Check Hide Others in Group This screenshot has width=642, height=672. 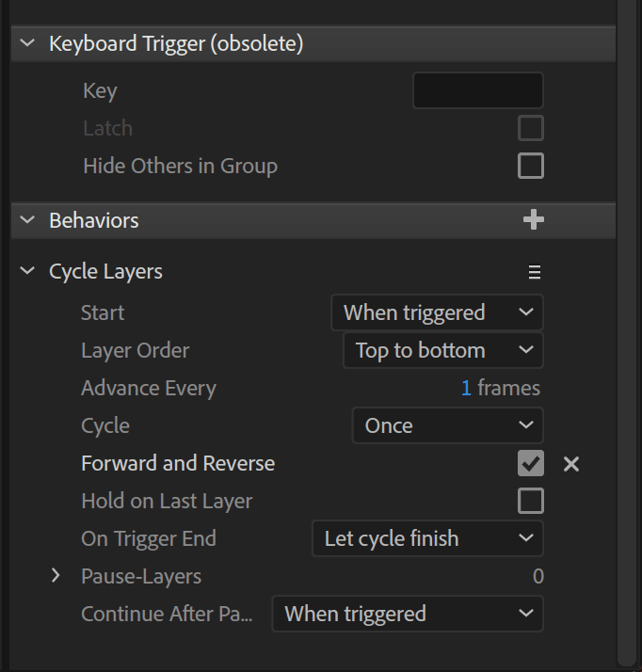pyautogui.click(x=531, y=166)
